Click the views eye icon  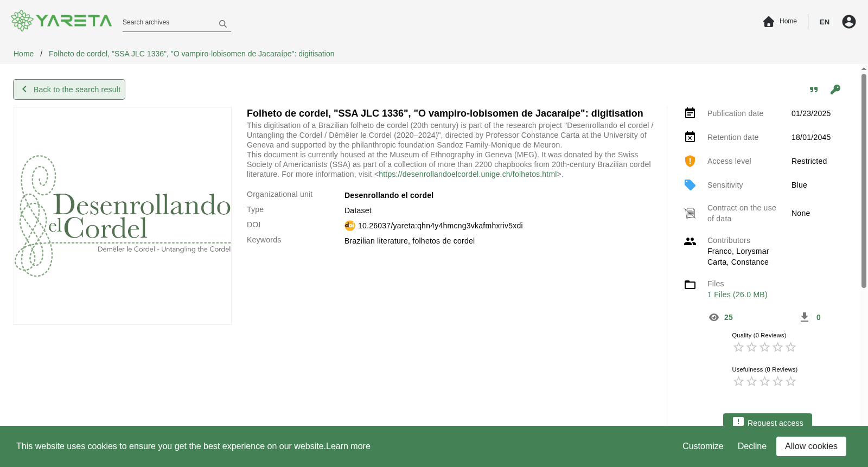[714, 317]
